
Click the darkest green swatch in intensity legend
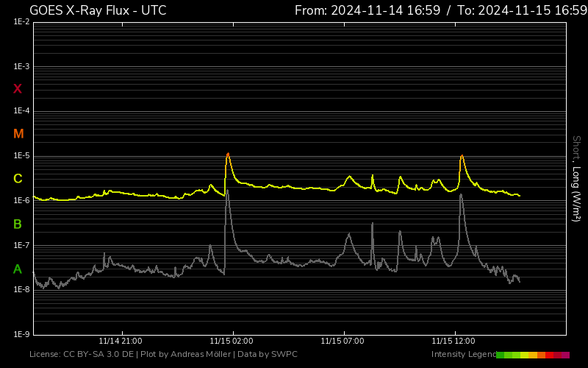tap(501, 355)
